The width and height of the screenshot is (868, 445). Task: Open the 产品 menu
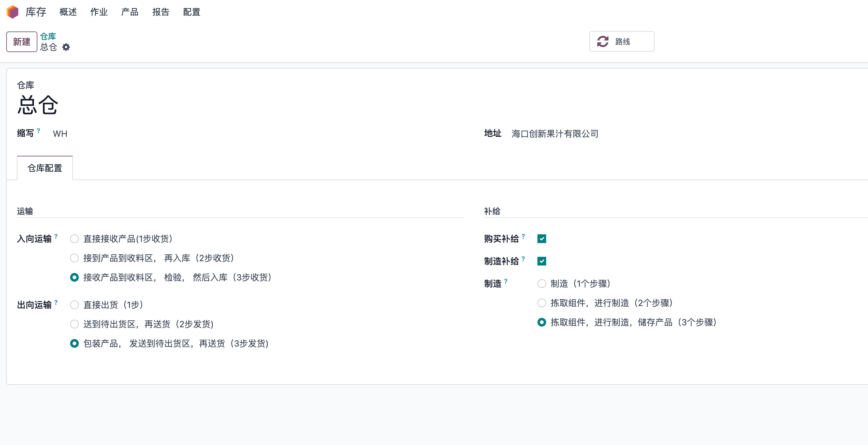[130, 12]
